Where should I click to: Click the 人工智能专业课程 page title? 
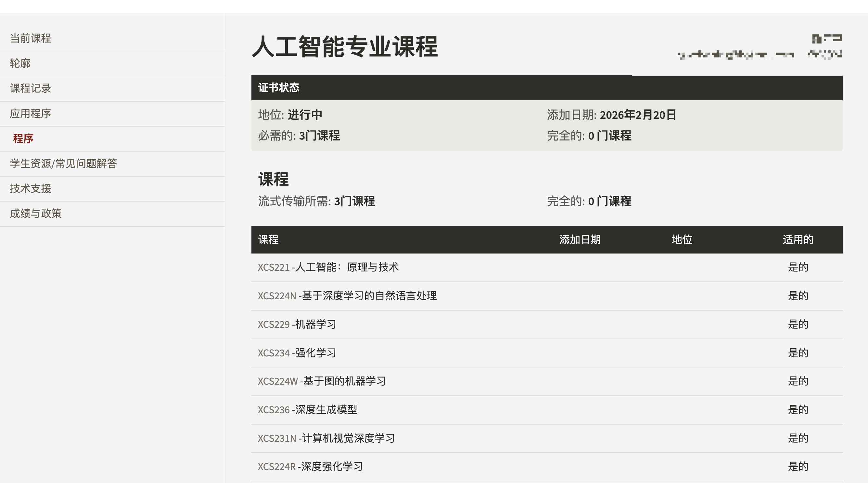tap(345, 46)
